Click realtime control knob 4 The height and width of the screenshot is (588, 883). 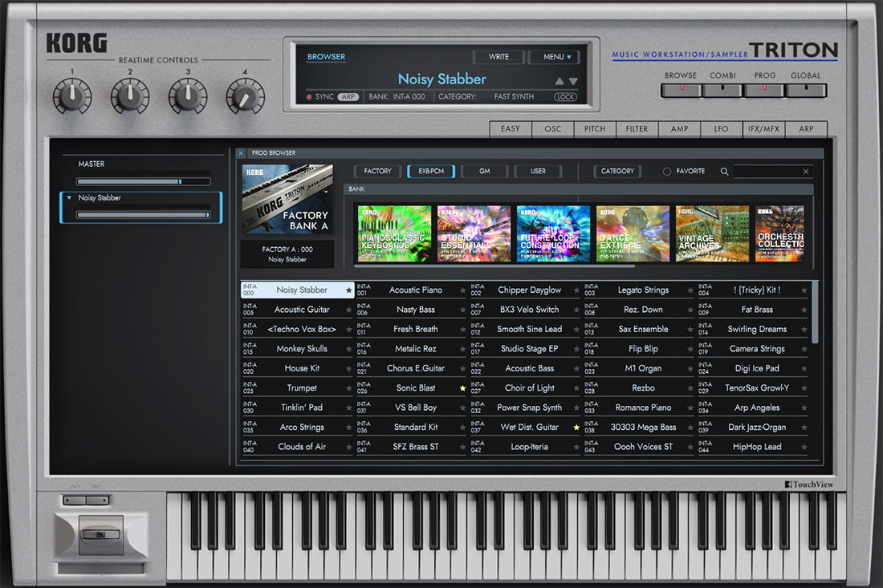245,96
